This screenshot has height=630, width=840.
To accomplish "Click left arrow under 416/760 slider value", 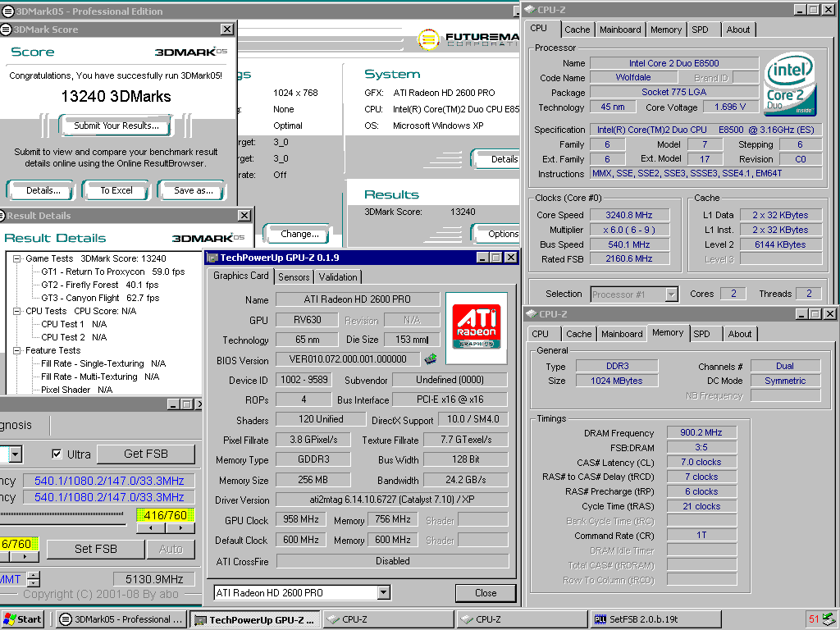I will 151,528.
